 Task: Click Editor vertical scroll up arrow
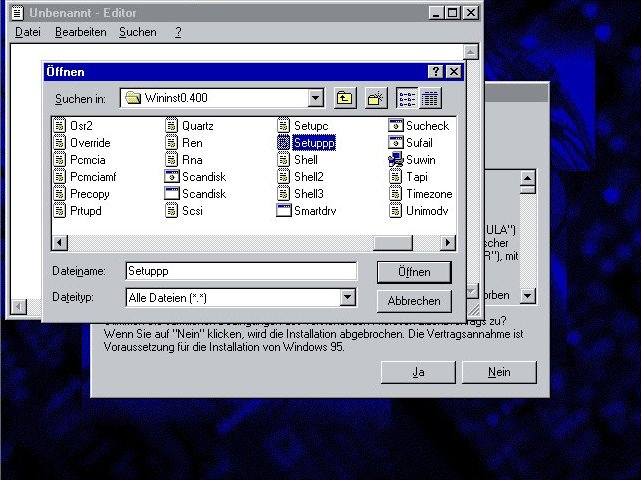(471, 52)
